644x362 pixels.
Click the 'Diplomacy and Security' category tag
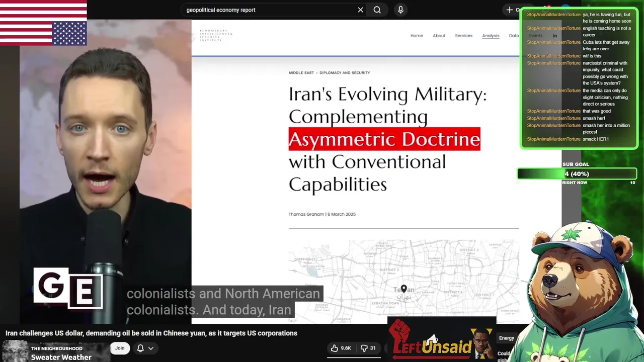[345, 73]
